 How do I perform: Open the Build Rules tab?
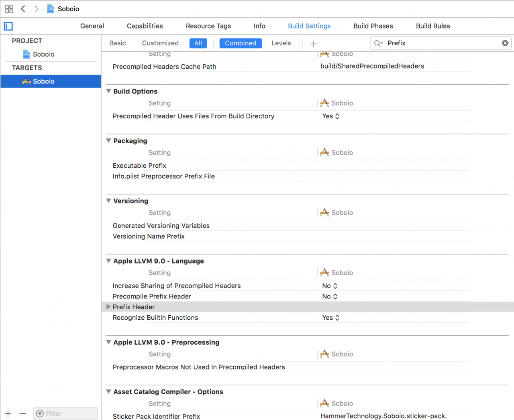(433, 26)
